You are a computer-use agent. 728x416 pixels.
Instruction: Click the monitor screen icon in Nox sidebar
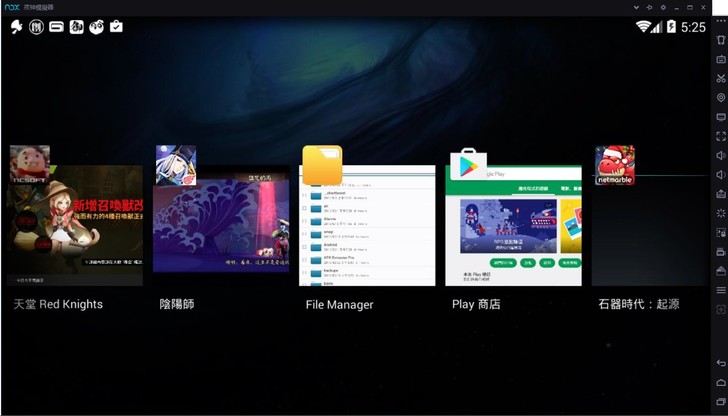(x=721, y=117)
